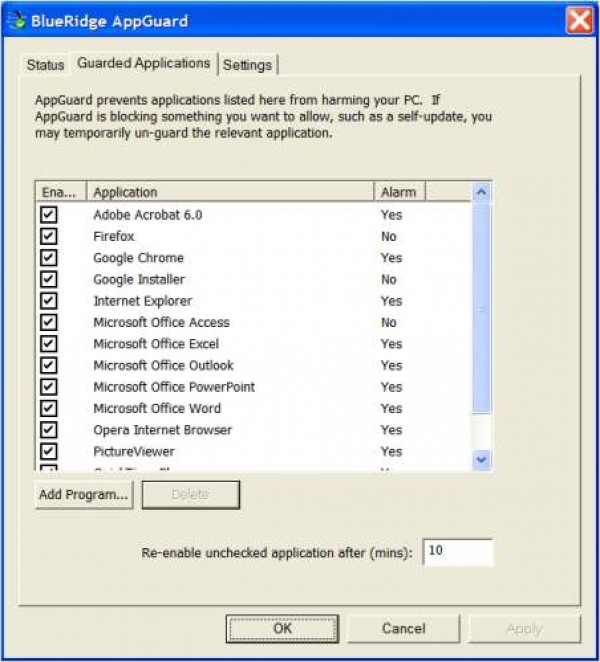600x662 pixels.
Task: Click the list scroll down arrow
Action: (x=481, y=459)
